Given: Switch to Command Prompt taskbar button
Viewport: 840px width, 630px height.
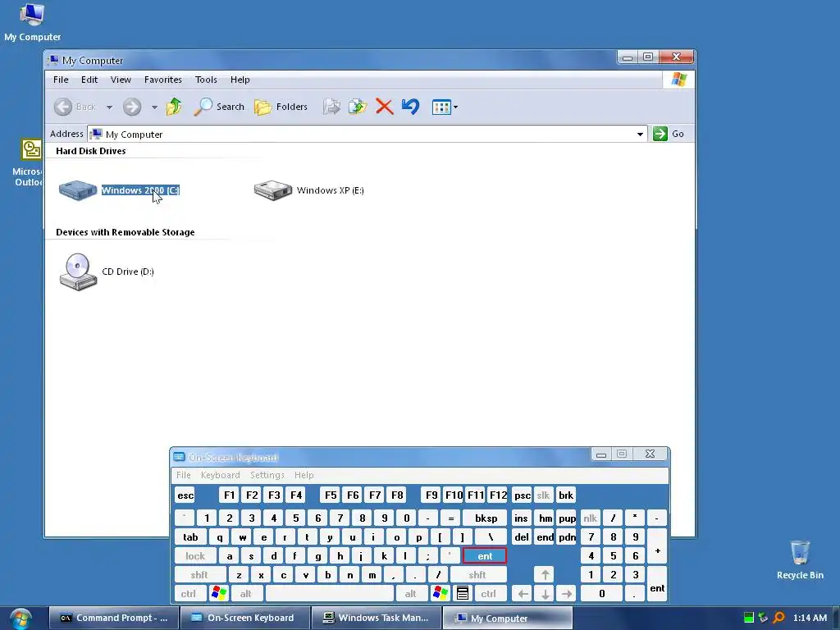Looking at the screenshot, I should tap(113, 619).
